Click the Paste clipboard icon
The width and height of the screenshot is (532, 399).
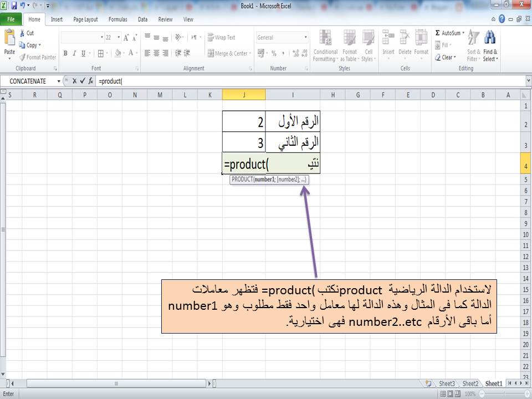[9, 38]
